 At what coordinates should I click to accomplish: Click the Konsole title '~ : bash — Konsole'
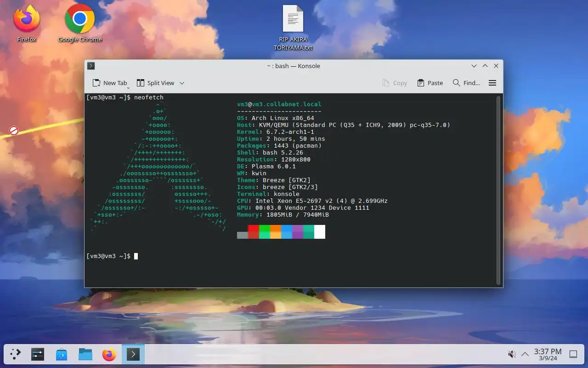(294, 66)
